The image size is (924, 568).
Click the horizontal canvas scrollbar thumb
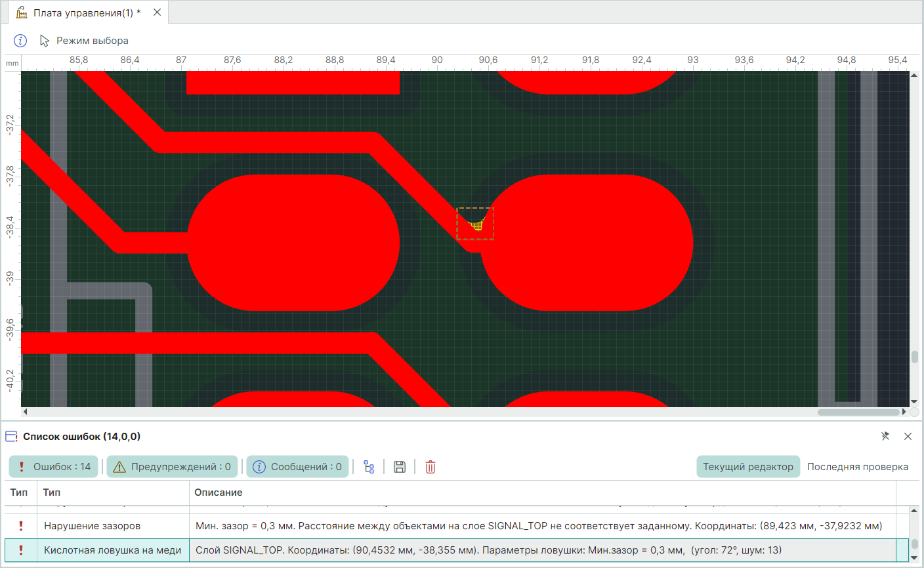point(858,412)
